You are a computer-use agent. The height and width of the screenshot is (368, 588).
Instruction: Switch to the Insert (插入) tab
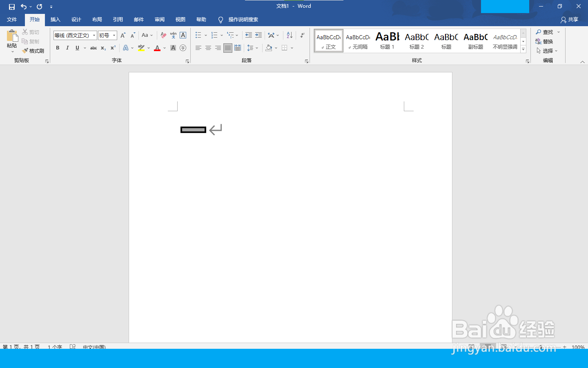[x=55, y=20]
